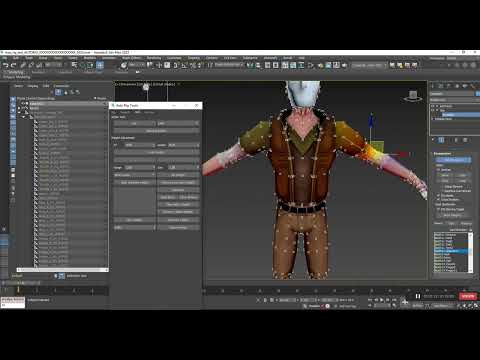Viewport: 480px width, 360px height.
Task: Toggle the Percent Snap icon
Action: 192,65
